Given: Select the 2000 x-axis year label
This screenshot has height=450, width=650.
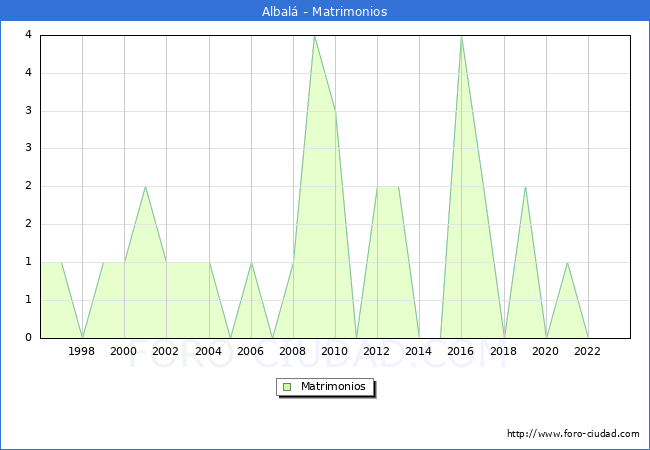Looking at the screenshot, I should pos(124,351).
